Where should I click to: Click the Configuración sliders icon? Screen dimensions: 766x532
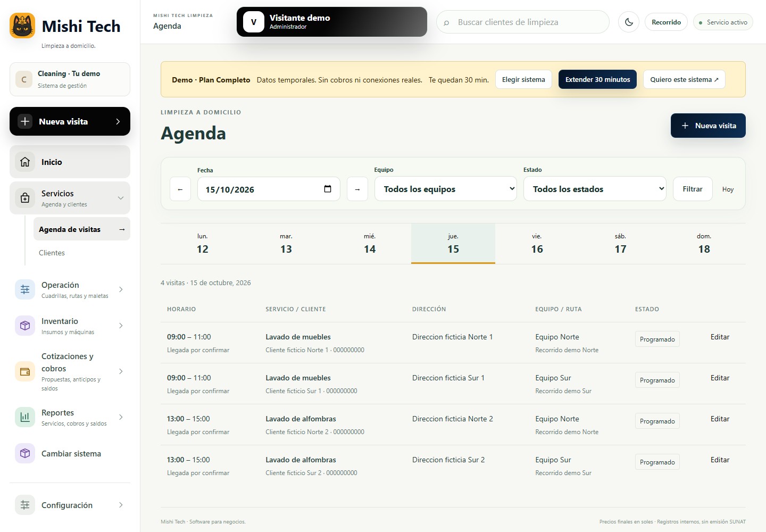point(25,505)
